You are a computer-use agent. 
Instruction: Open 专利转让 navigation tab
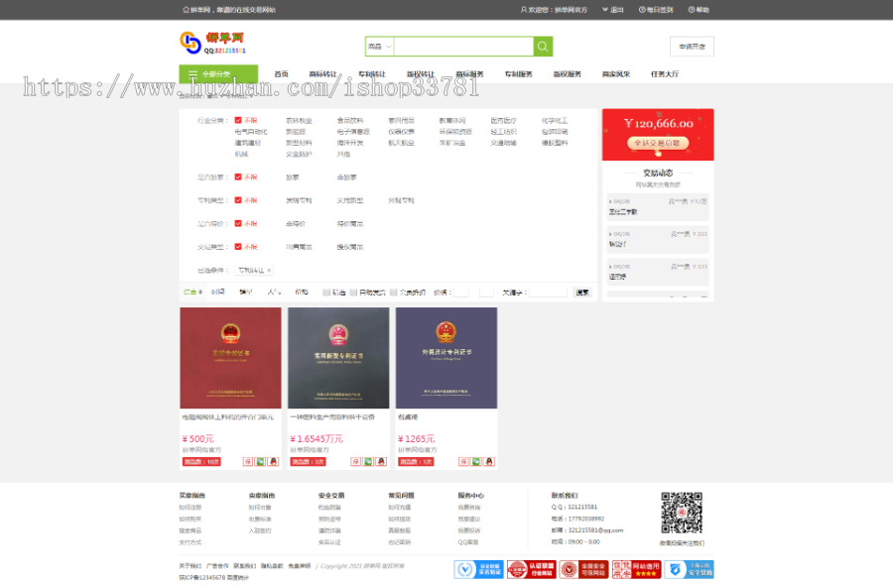(372, 74)
